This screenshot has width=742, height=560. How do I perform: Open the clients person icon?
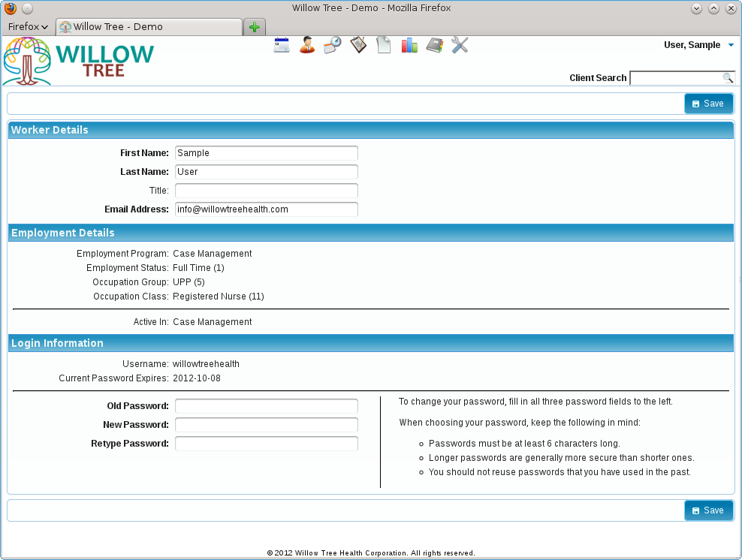[307, 45]
